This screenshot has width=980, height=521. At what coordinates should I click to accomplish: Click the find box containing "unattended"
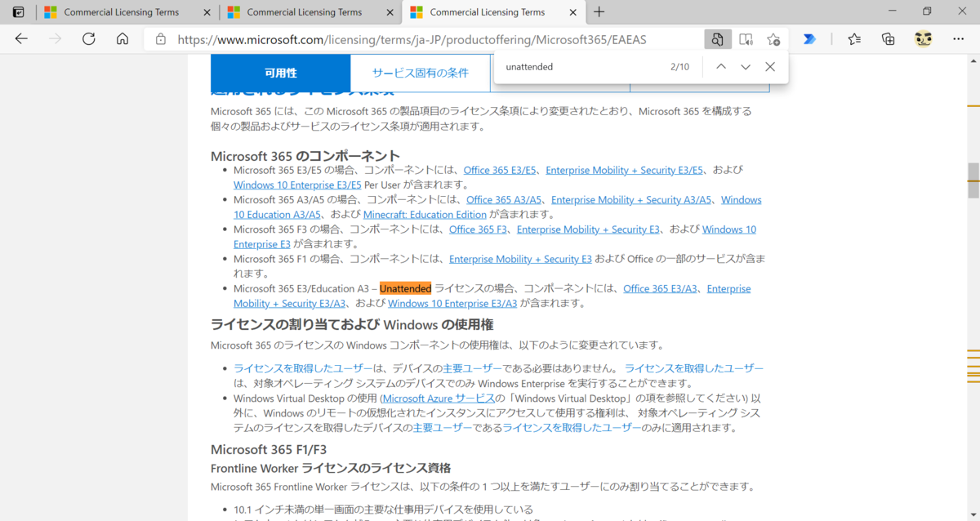(x=580, y=67)
